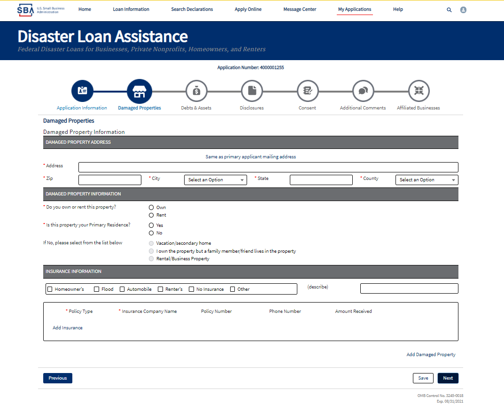Screen dimensions: 504x420
Task: Focus the State input field
Action: [x=321, y=180]
